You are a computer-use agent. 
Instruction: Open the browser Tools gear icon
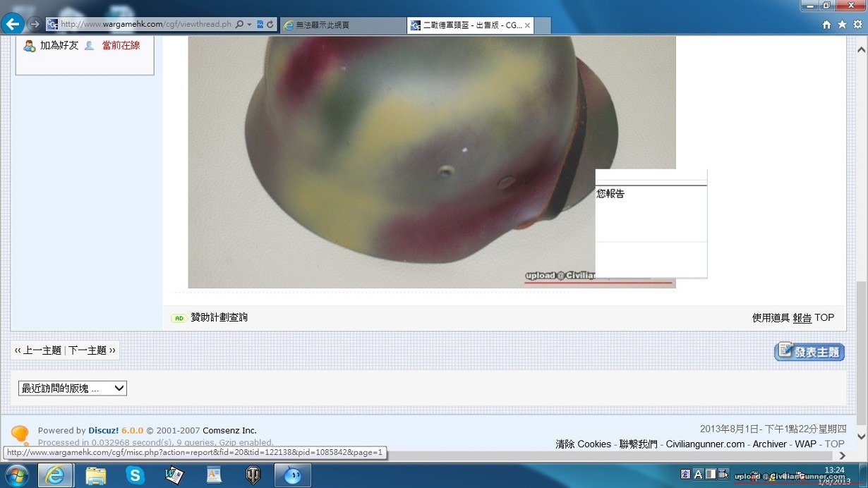tap(857, 25)
